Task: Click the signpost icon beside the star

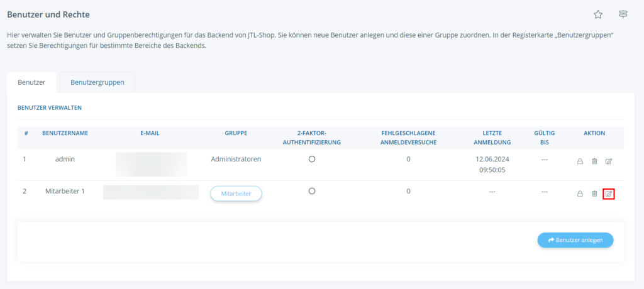Action: point(623,14)
